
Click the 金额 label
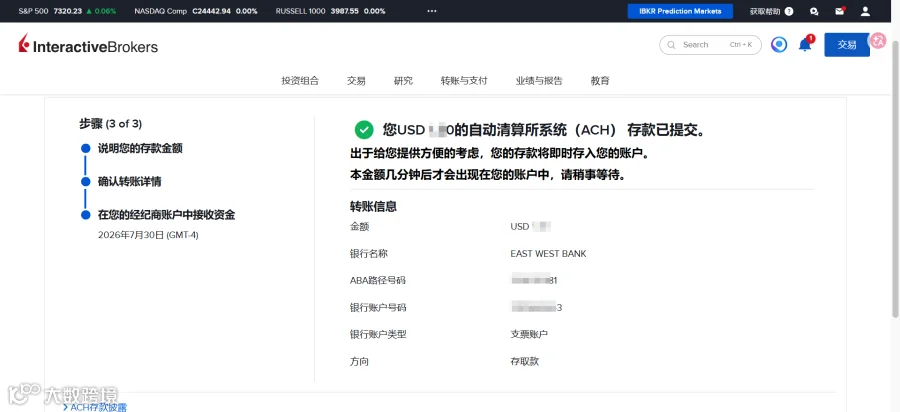(360, 227)
